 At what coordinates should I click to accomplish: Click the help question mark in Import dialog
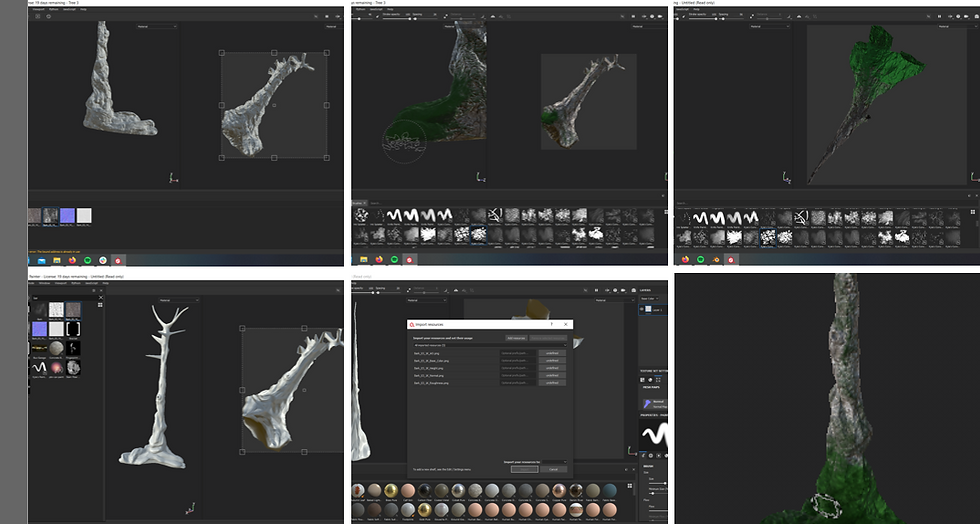[551, 325]
